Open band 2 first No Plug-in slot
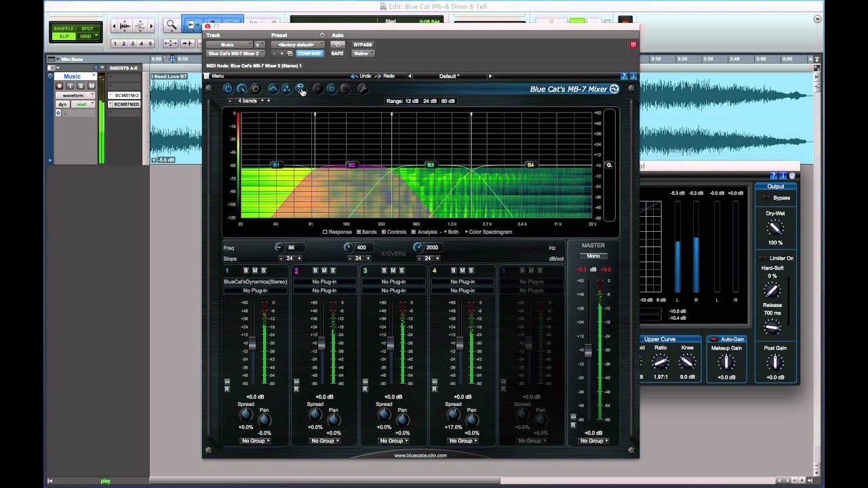Screen dimensions: 868x488 coord(324,282)
